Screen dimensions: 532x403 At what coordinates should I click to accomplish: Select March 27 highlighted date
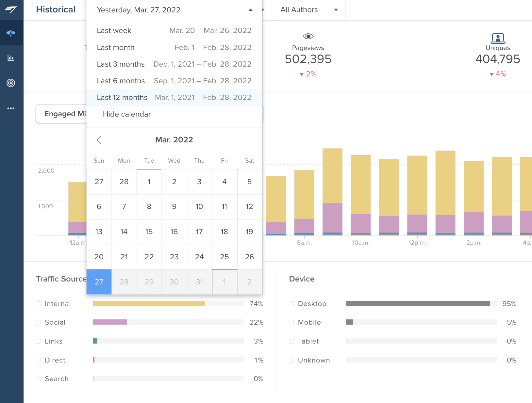pyautogui.click(x=99, y=282)
